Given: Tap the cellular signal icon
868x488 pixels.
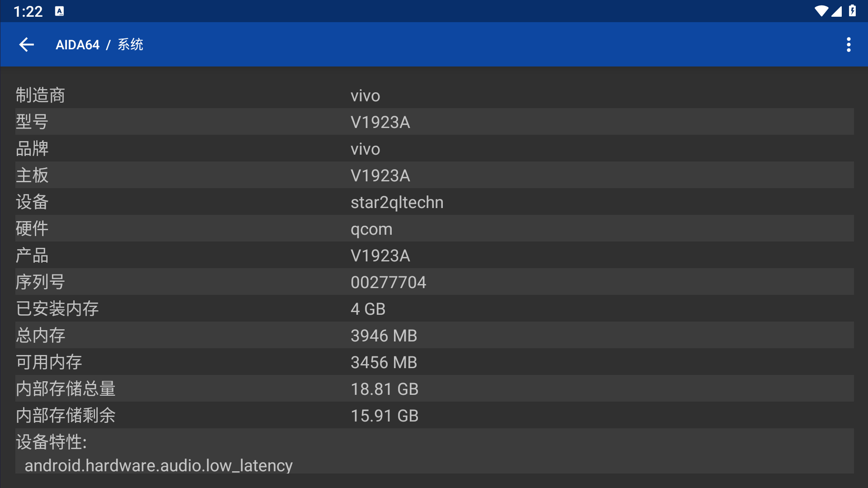Looking at the screenshot, I should tap(837, 11).
